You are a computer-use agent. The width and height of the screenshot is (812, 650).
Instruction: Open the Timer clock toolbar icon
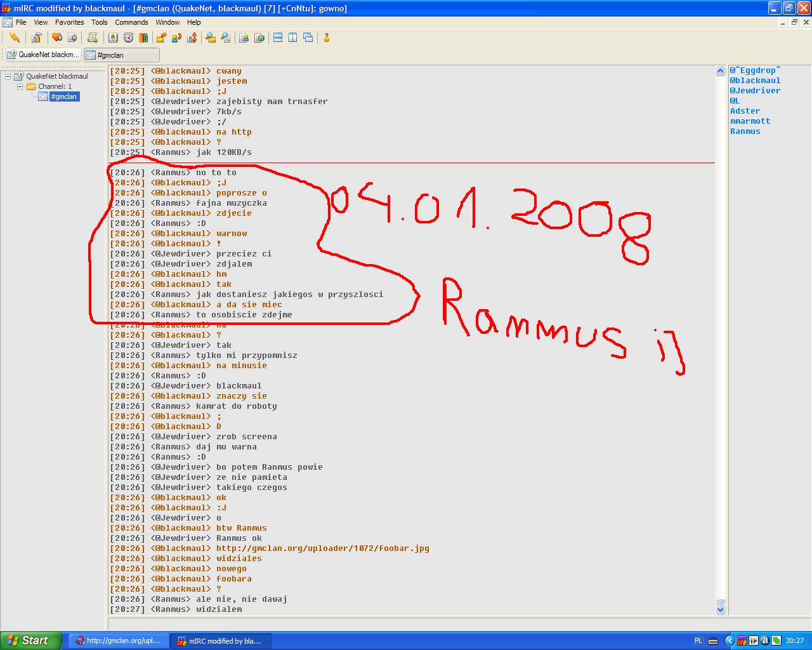click(x=128, y=38)
